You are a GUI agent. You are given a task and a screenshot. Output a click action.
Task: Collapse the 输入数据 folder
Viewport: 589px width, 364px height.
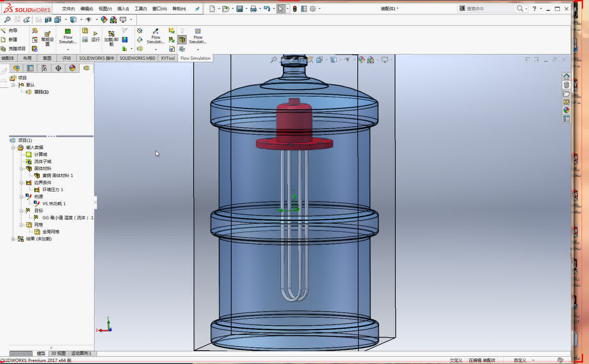[13, 147]
